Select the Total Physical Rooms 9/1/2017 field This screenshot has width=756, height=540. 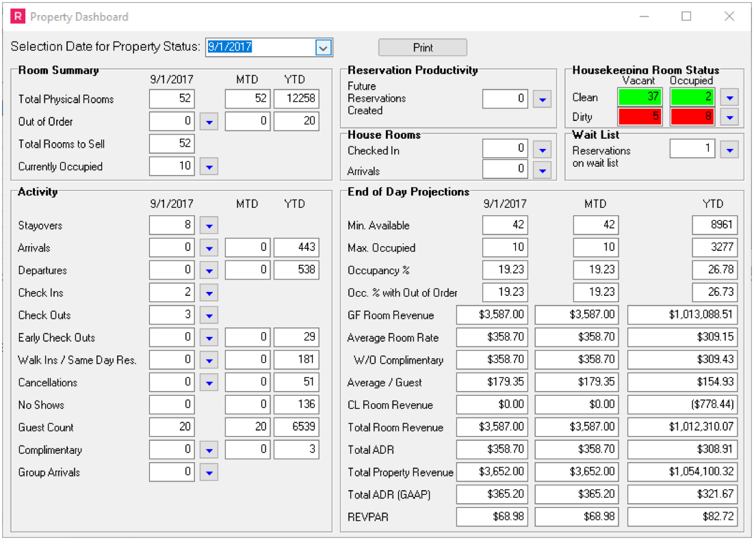[172, 99]
